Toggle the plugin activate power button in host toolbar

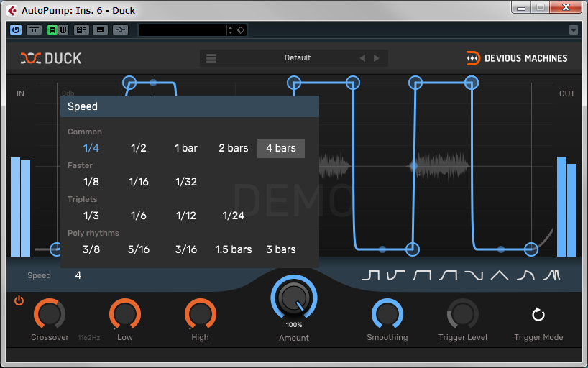coord(16,29)
